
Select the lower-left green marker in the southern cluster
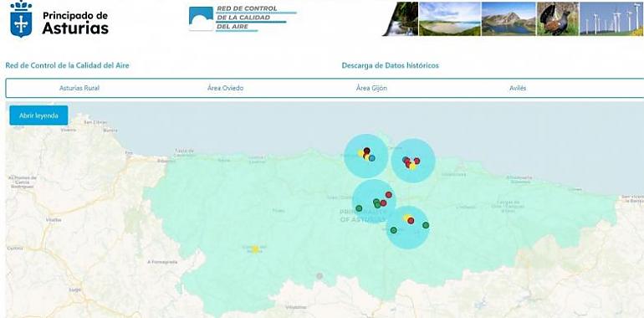tap(393, 230)
